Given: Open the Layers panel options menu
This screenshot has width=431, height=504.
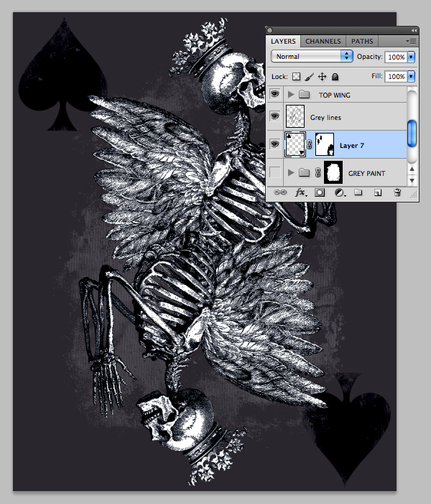Looking at the screenshot, I should point(411,41).
